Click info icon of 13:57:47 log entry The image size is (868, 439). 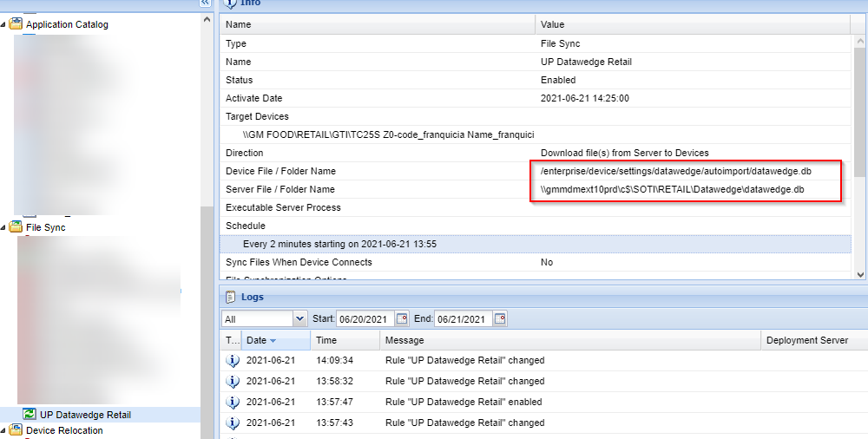(x=232, y=402)
